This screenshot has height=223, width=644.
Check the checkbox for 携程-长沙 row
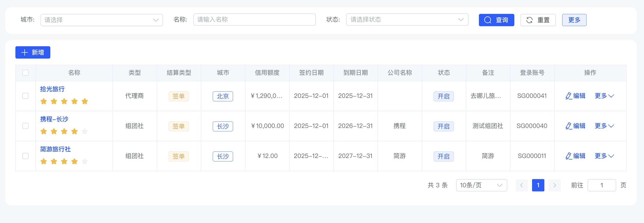25,126
